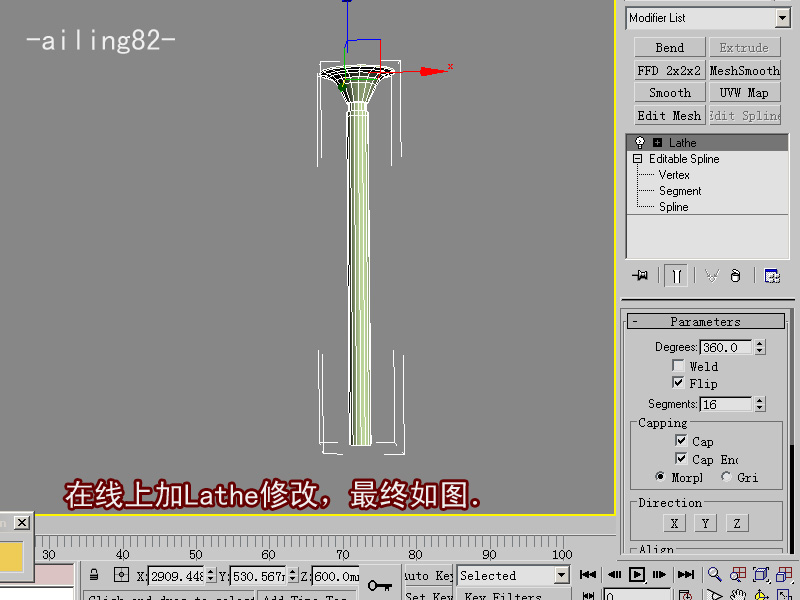This screenshot has height=600, width=800.
Task: Play the animation
Action: (x=637, y=575)
